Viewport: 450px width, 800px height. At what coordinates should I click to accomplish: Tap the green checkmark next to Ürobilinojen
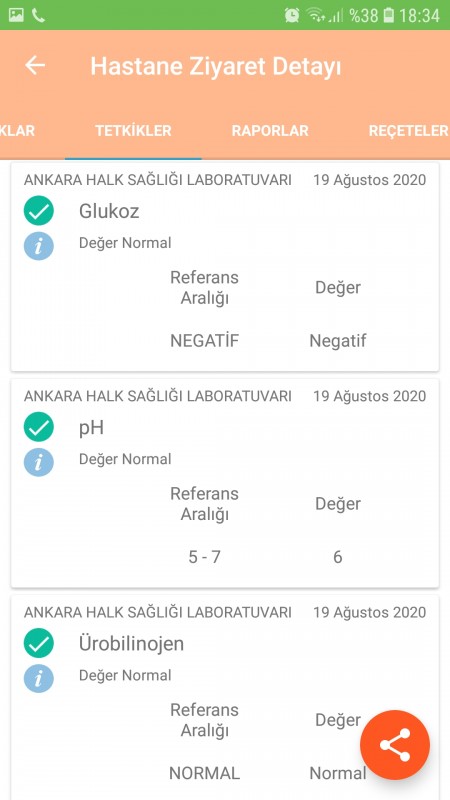pos(39,643)
